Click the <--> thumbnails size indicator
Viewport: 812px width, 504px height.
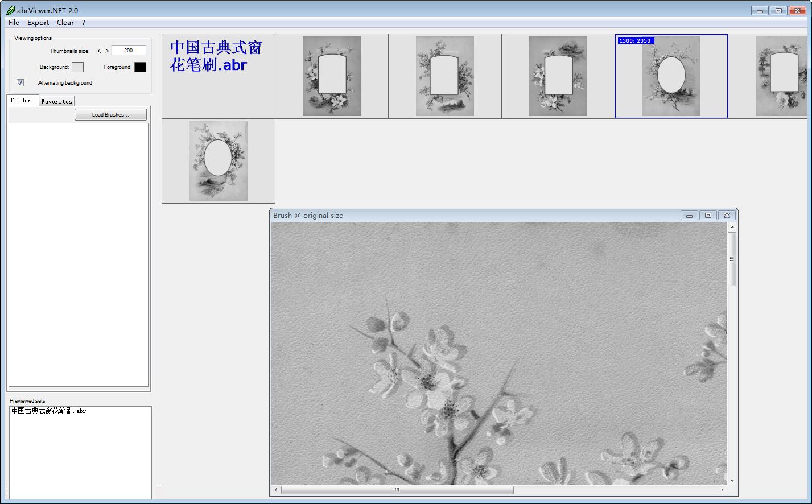point(103,51)
